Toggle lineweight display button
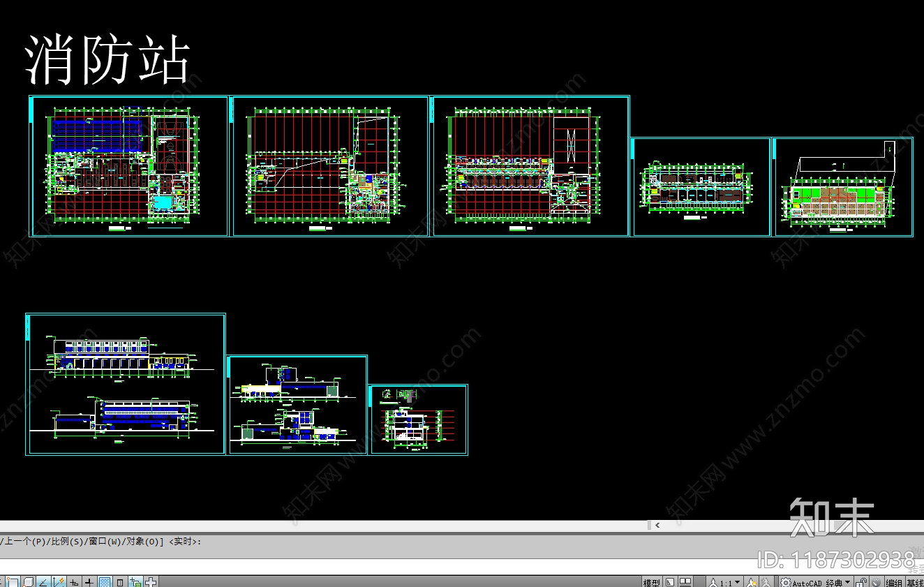 89,581
